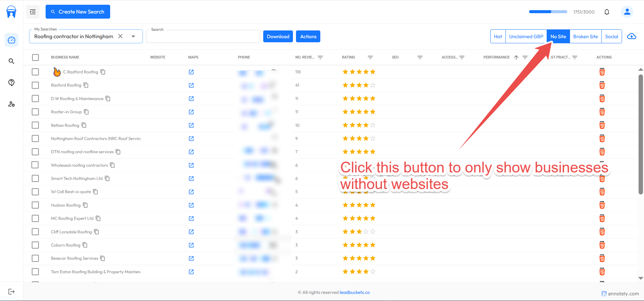The image size is (644, 301).
Task: Open the Actions button
Action: pyautogui.click(x=308, y=37)
